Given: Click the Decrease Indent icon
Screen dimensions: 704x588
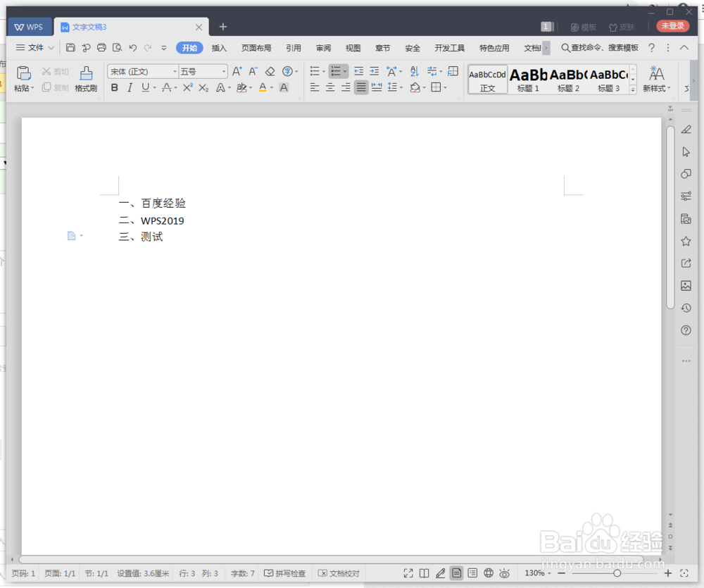Looking at the screenshot, I should click(x=358, y=71).
